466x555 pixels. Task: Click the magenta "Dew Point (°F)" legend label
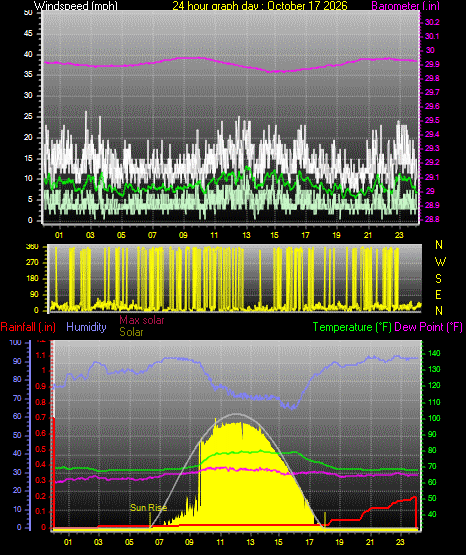428,327
